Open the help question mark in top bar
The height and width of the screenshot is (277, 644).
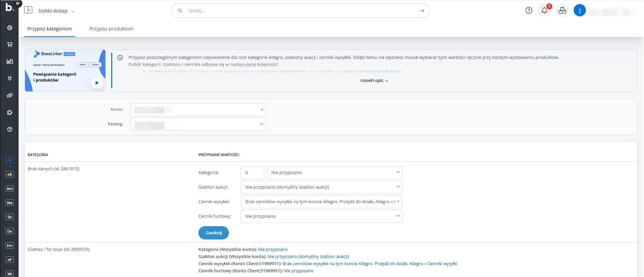click(529, 10)
